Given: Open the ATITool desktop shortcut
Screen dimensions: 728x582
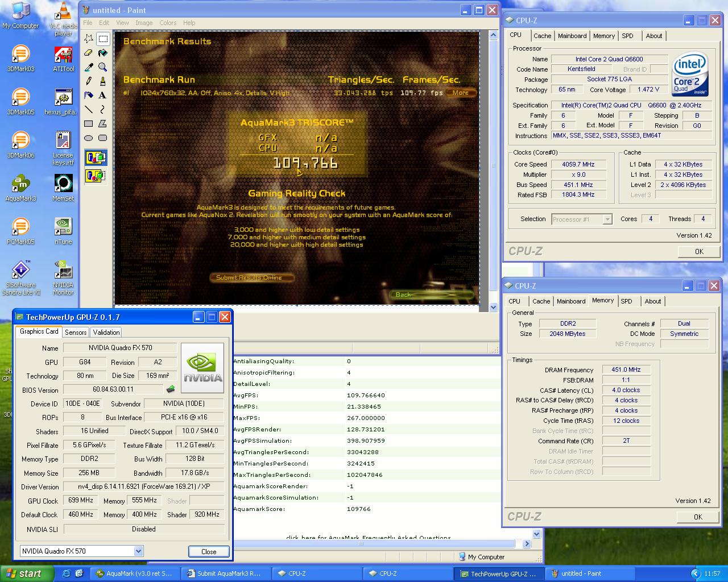Looking at the screenshot, I should tap(63, 59).
